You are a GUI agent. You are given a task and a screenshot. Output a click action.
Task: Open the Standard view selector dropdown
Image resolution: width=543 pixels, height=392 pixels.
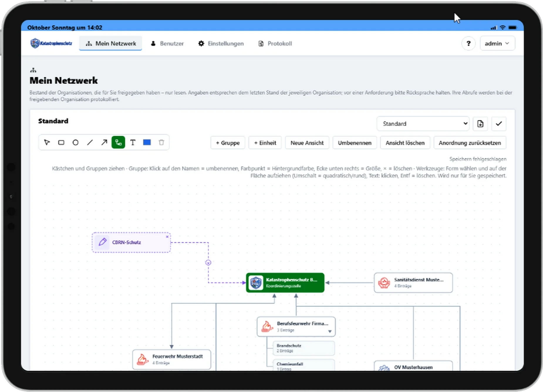tap(423, 124)
